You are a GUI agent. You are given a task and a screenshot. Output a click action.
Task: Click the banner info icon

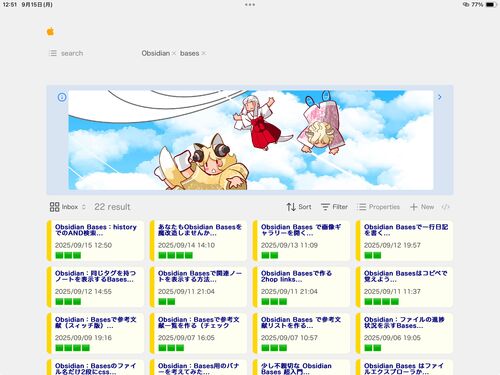[x=62, y=97]
